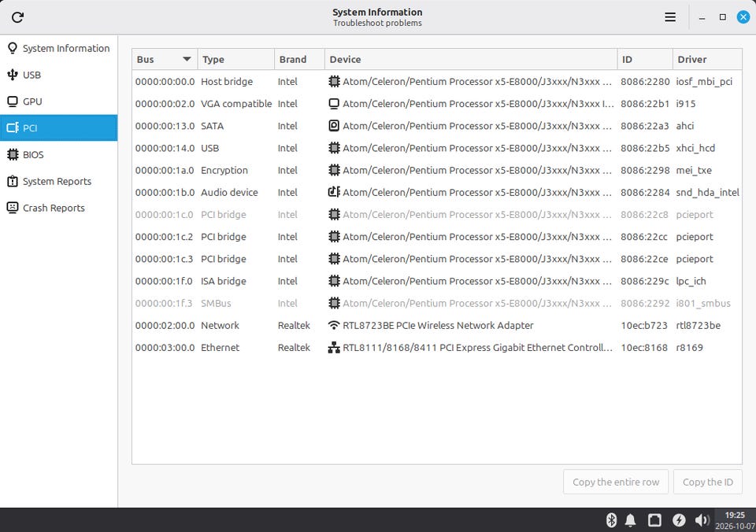
Task: Select the 0000:00:1f.0 ISA bridge row
Action: [x=437, y=281]
